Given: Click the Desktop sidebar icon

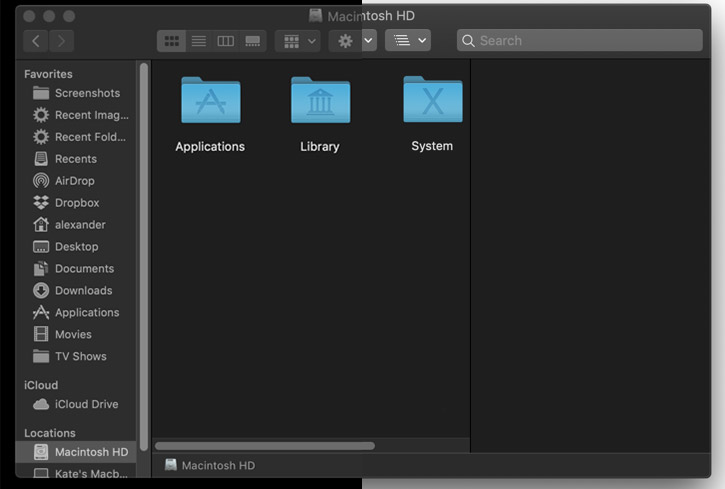Looking at the screenshot, I should 41,247.
